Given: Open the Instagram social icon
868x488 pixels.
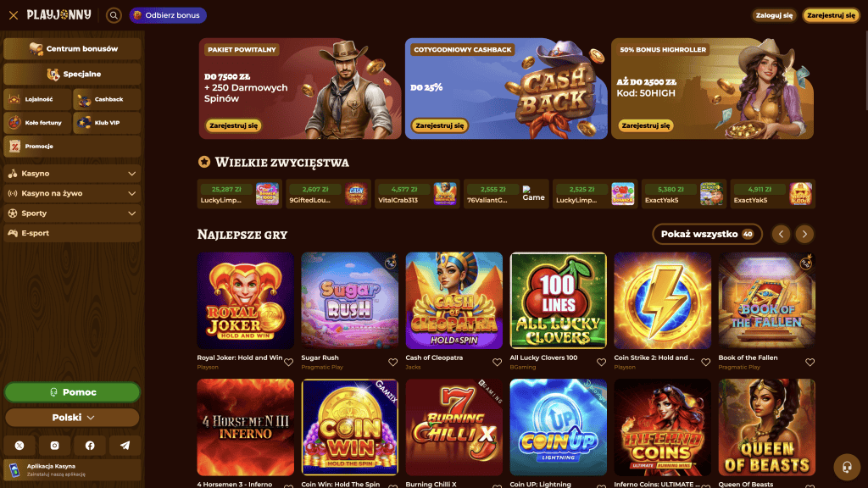Looking at the screenshot, I should coord(54,446).
